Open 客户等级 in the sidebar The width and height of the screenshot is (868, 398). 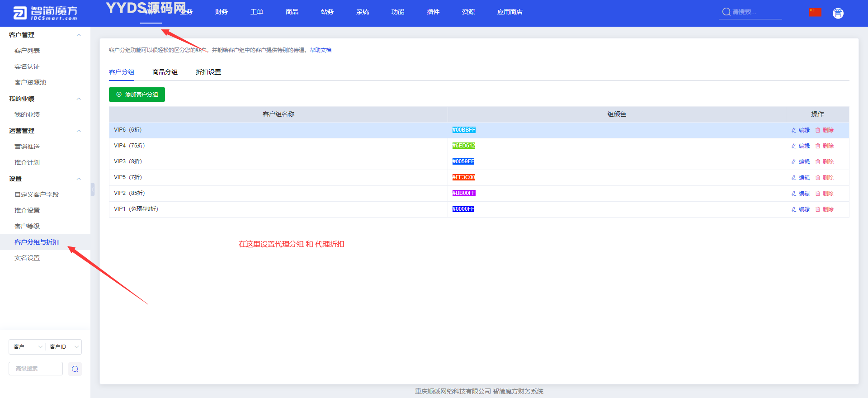(27, 226)
